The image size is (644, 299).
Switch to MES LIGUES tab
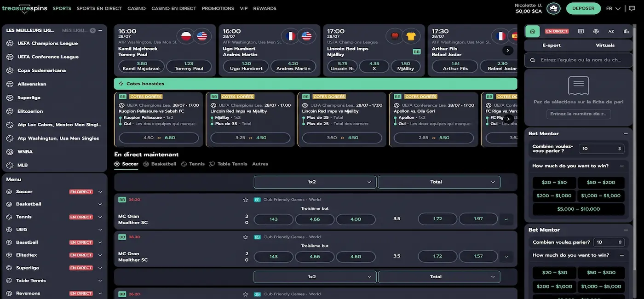point(75,30)
